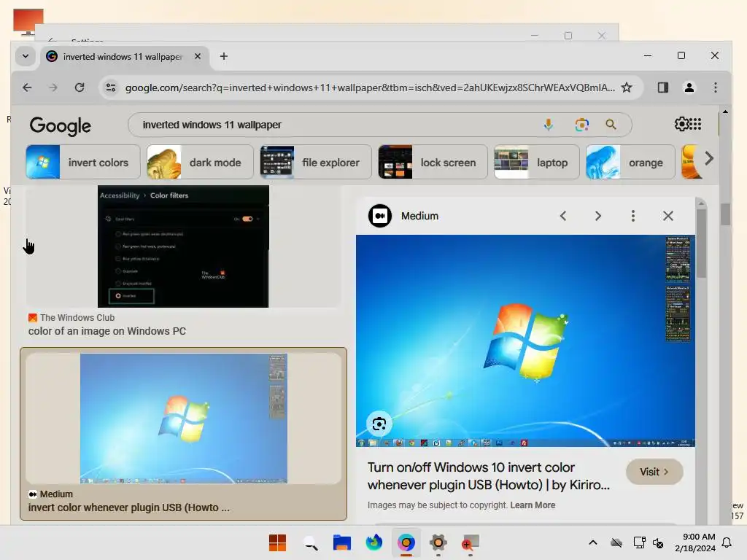Screen dimensions: 747x560
Task: Select the Medium Windows 7 result thumbnail
Action: click(x=183, y=419)
